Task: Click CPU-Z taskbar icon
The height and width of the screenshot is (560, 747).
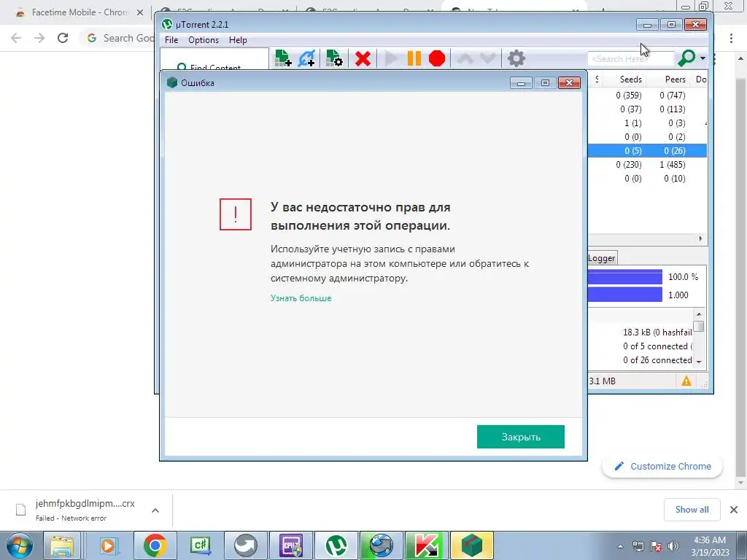Action: [x=292, y=545]
